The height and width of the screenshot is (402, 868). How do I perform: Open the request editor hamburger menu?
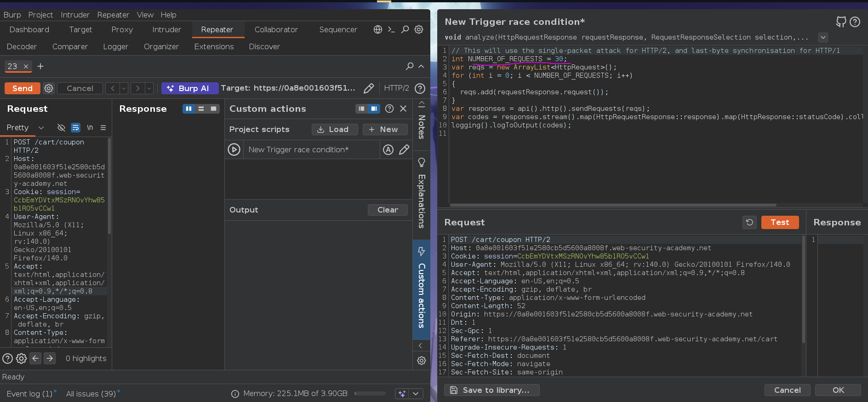click(103, 127)
